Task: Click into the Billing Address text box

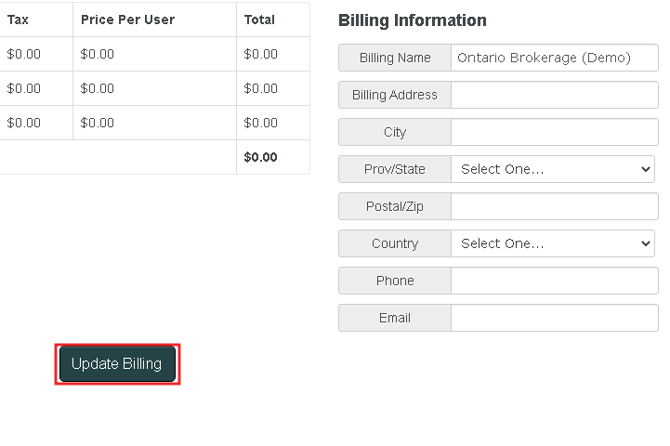Action: 554,95
